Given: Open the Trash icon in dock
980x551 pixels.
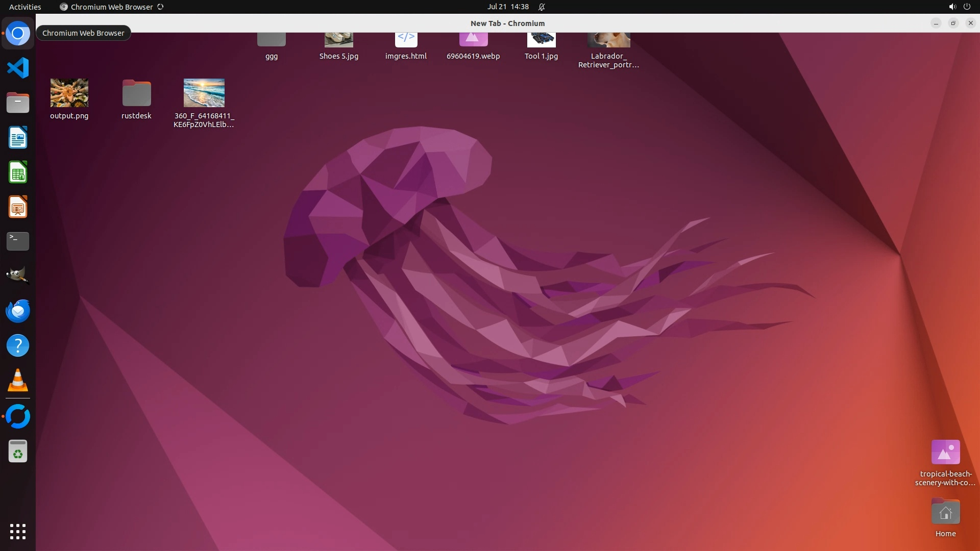Looking at the screenshot, I should pos(18,452).
